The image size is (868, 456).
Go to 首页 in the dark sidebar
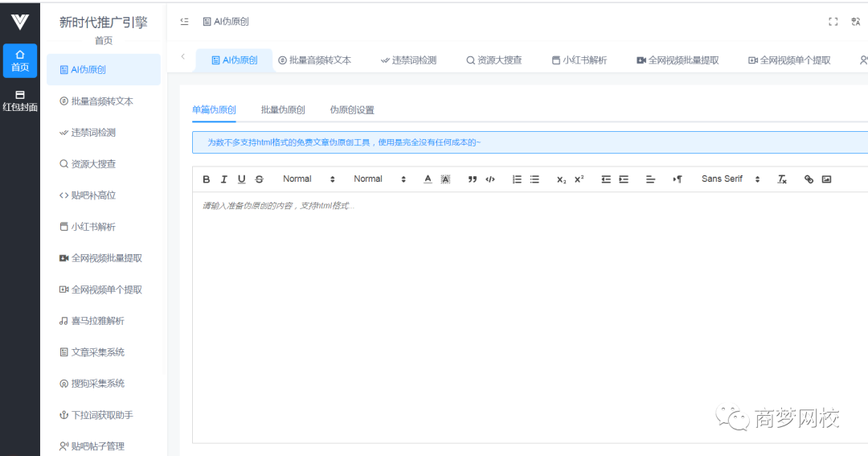[20, 60]
